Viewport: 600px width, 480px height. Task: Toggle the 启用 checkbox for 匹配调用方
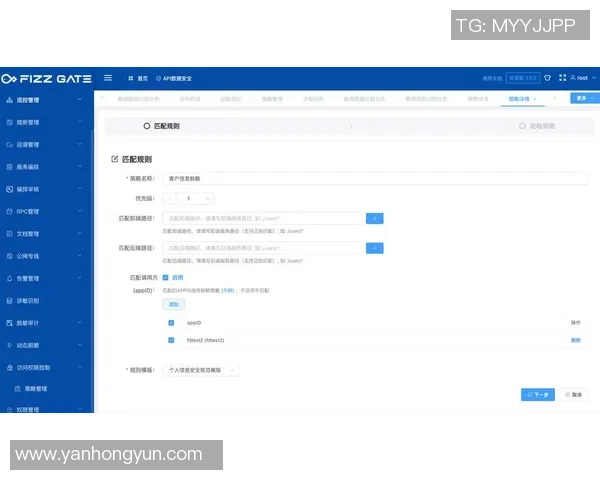[x=165, y=278]
